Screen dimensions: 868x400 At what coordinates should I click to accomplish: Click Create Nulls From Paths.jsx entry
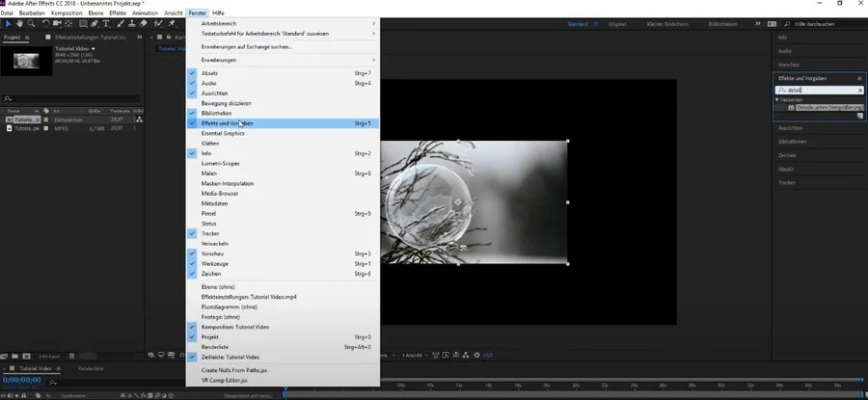tap(283, 370)
